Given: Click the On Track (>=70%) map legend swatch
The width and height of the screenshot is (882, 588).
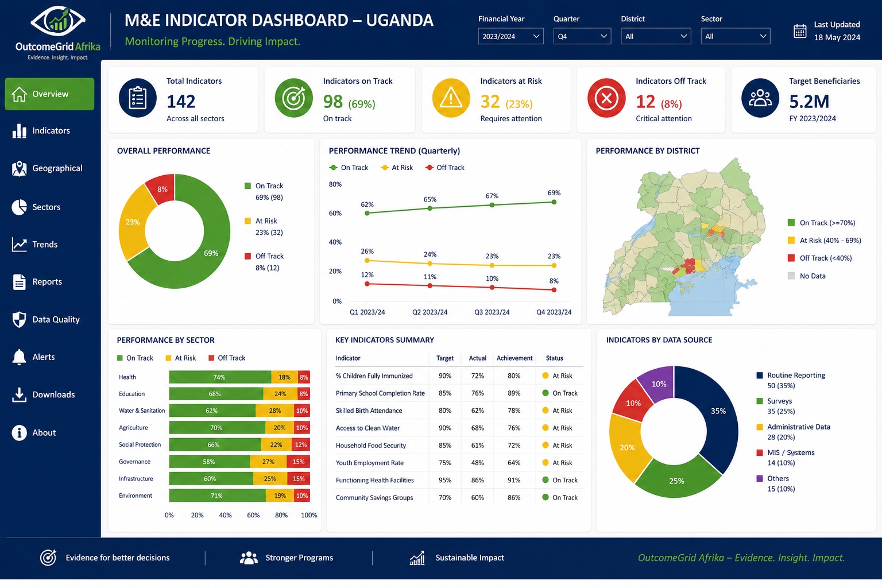Looking at the screenshot, I should [x=791, y=223].
